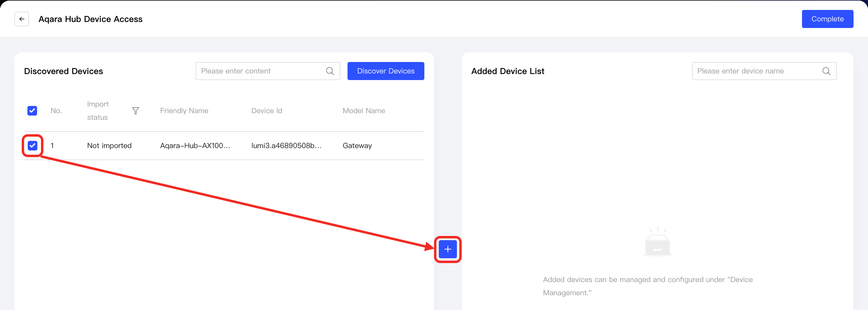
Task: Click the 'Gateway' model name cell
Action: 357,146
